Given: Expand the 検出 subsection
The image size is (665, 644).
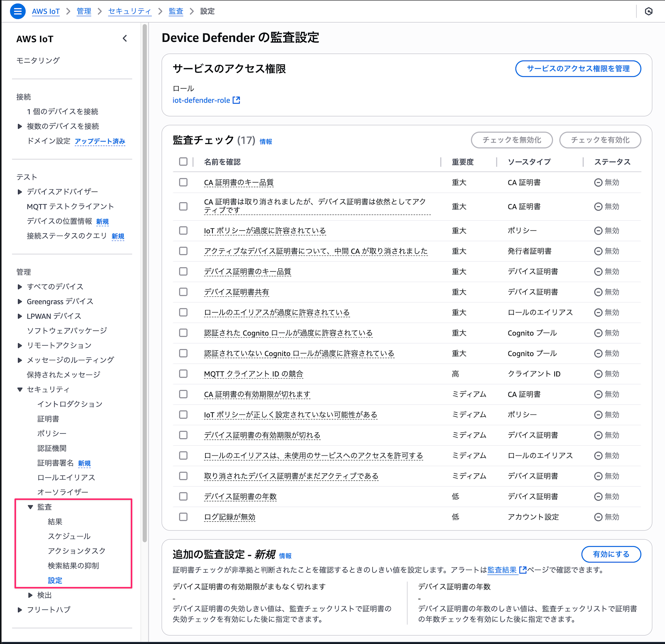Looking at the screenshot, I should click(30, 595).
